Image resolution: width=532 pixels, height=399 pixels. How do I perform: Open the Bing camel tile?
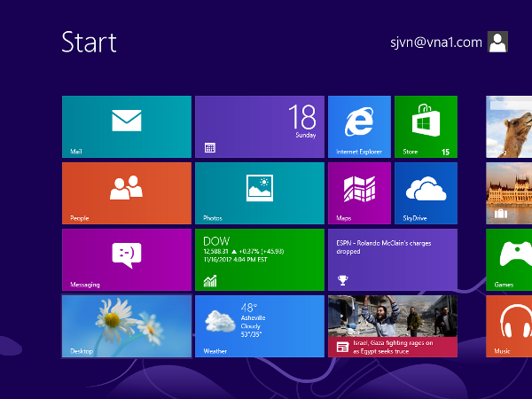[x=509, y=127]
